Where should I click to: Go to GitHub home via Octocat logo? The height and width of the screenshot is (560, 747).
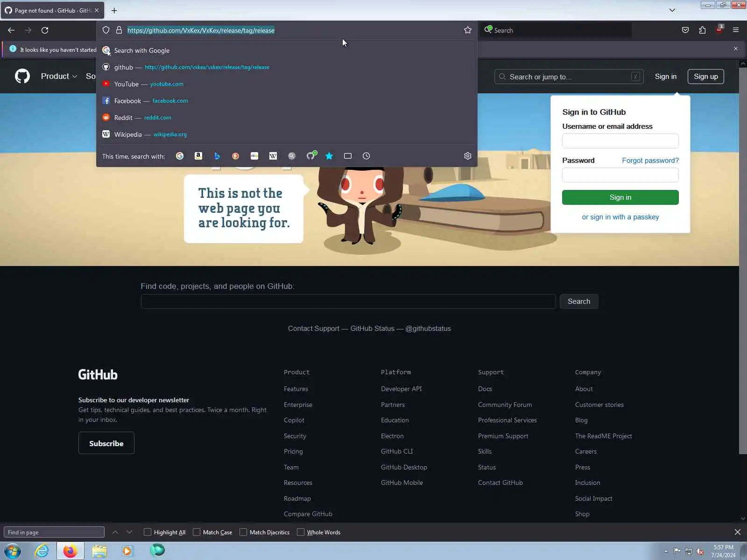tap(22, 76)
